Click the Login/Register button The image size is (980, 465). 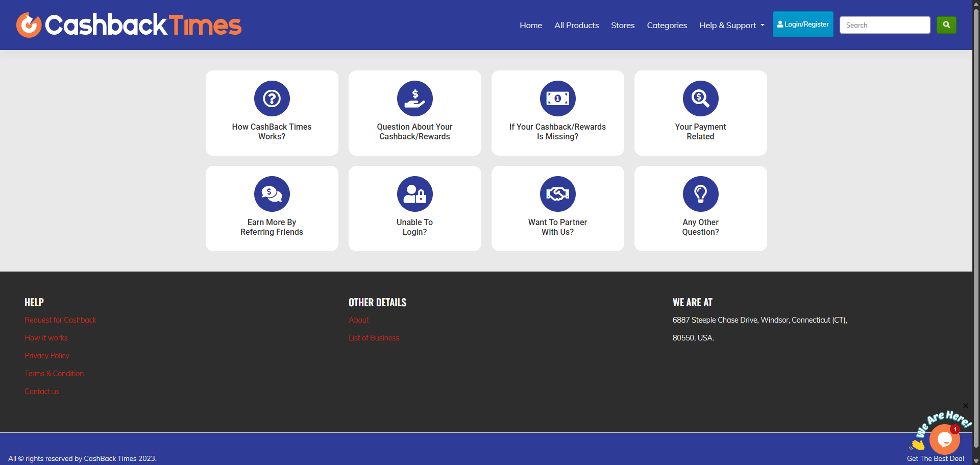coord(803,24)
